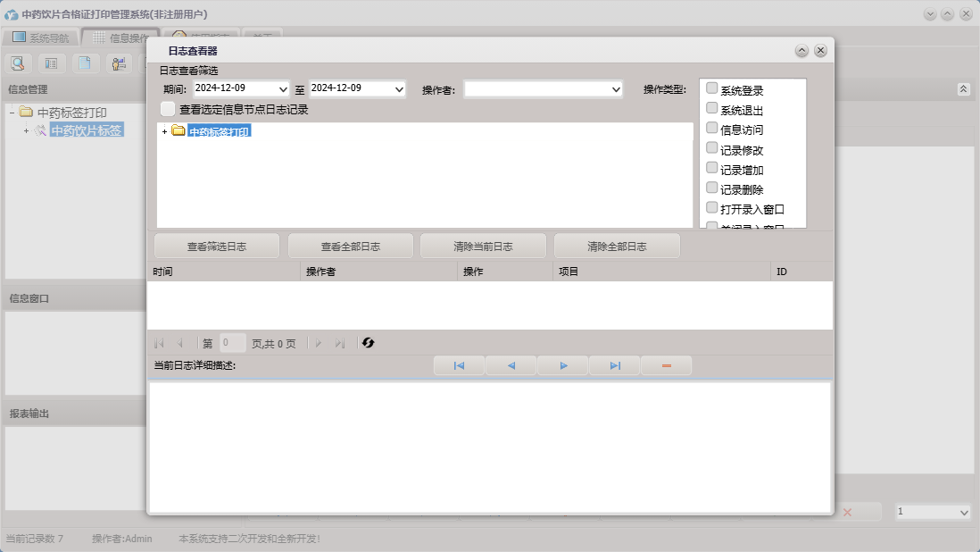Refresh the log list with refresh icon
The width and height of the screenshot is (980, 552).
tap(368, 343)
